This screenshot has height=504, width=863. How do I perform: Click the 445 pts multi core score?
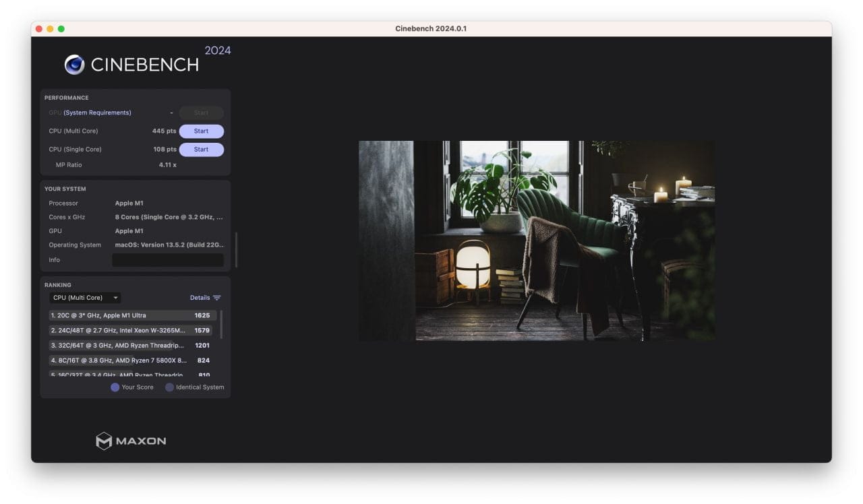tap(165, 131)
